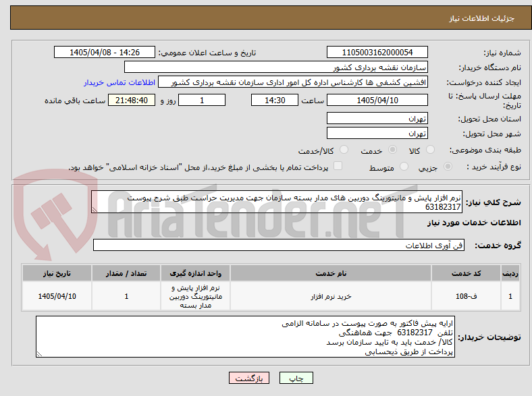Click the شماره نیاز field 1105003162000054

(377, 52)
